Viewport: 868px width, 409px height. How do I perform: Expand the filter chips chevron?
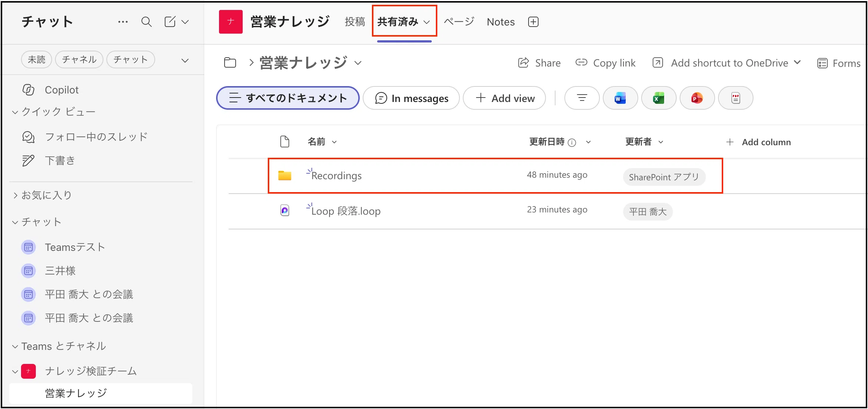tap(185, 61)
